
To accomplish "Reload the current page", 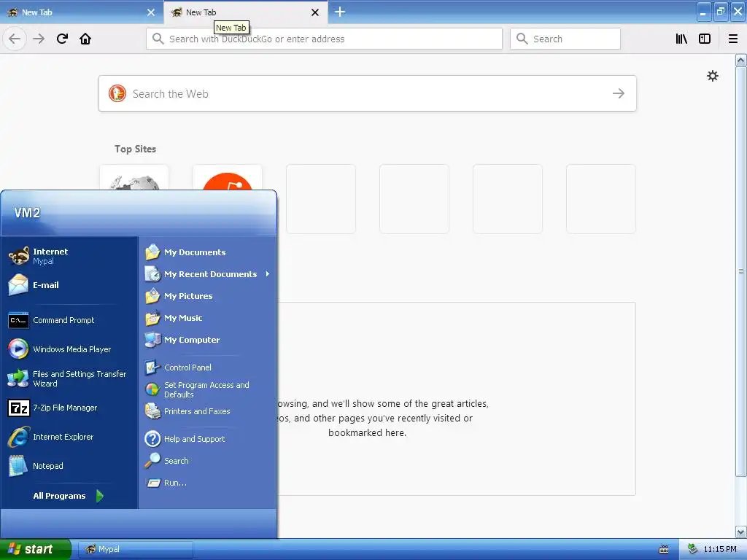I will [x=62, y=39].
